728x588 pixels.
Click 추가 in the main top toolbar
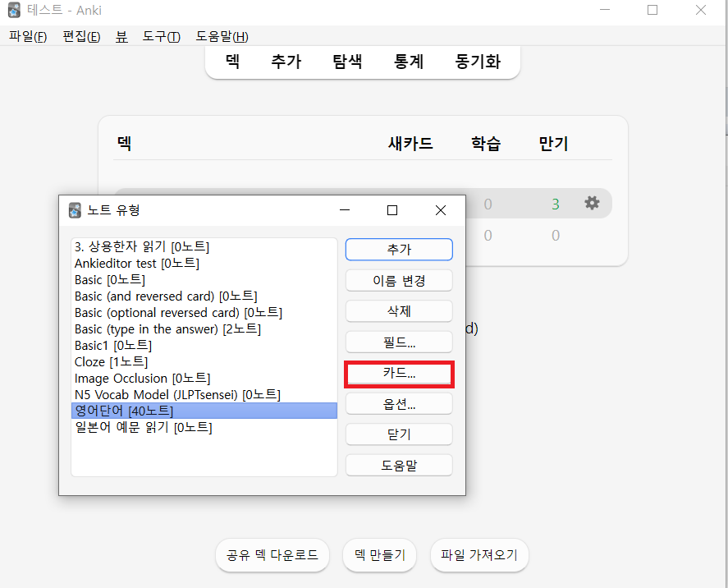[x=286, y=62]
